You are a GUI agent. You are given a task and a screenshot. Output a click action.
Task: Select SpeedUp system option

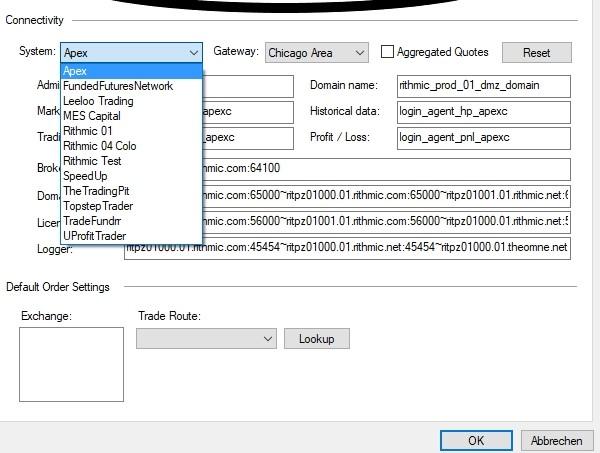coord(131,176)
